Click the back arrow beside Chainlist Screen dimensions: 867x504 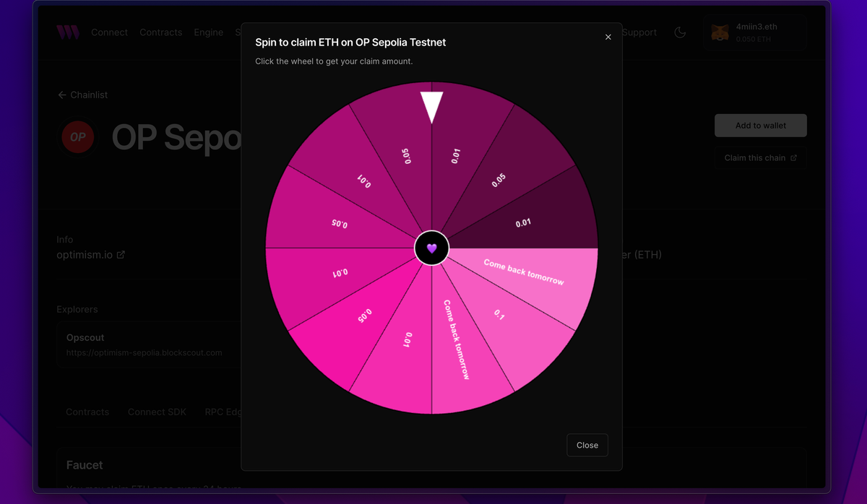62,95
